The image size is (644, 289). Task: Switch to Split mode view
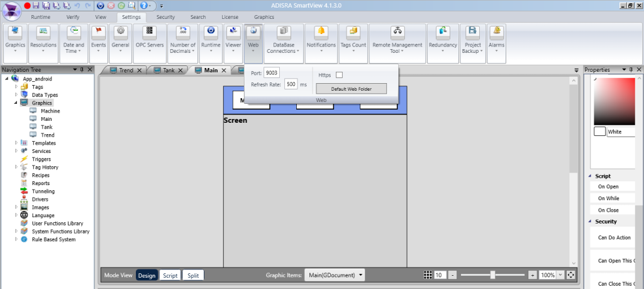[193, 275]
